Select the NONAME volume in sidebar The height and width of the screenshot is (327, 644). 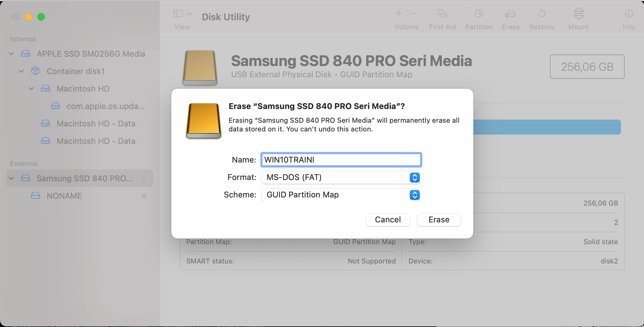click(64, 196)
